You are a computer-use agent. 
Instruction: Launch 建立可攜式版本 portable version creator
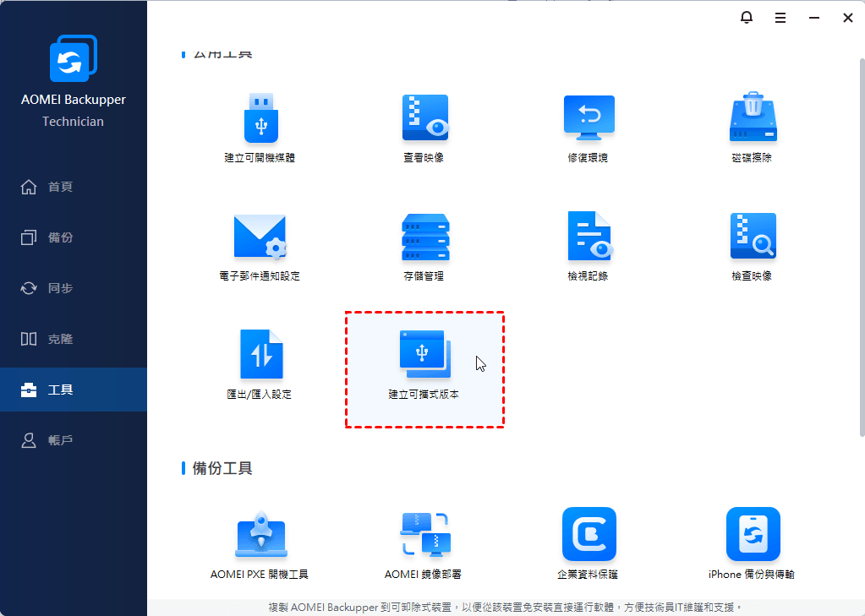pyautogui.click(x=424, y=369)
